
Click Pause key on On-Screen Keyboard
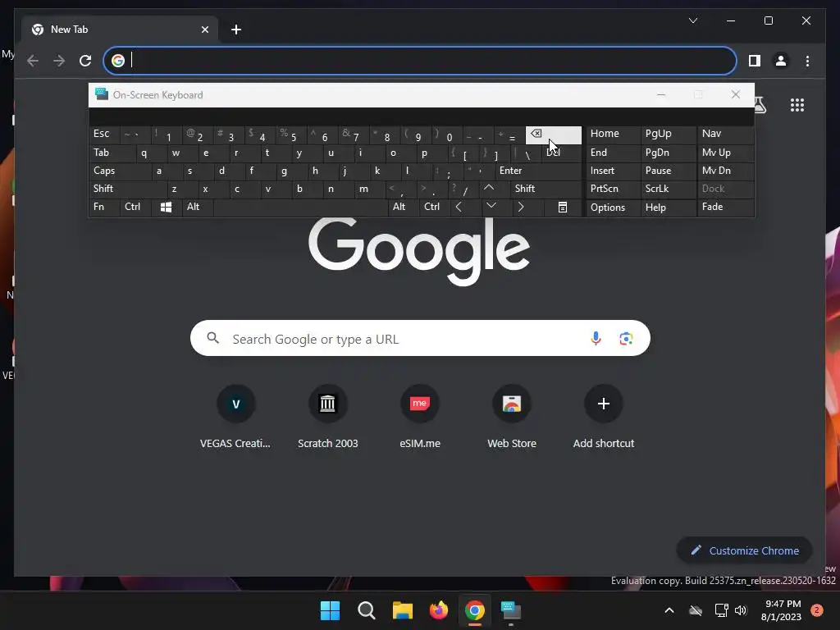click(669, 171)
